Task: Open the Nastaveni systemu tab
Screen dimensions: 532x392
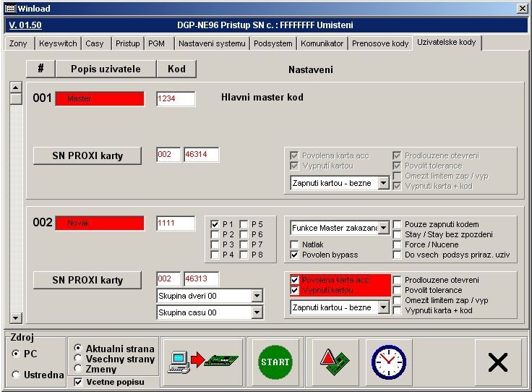Action: tap(212, 43)
